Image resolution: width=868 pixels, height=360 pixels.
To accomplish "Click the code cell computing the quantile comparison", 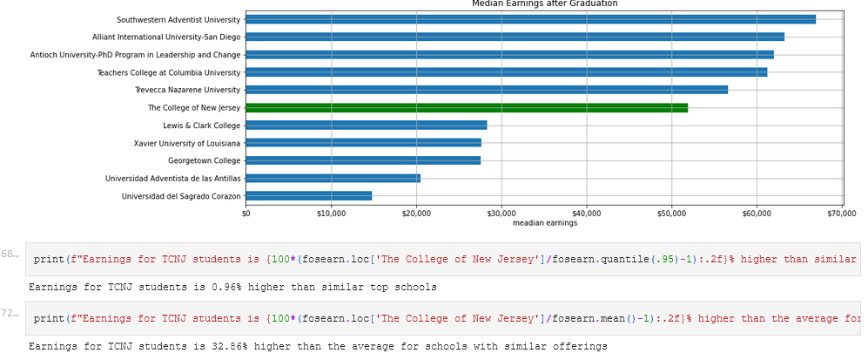I will 443,259.
